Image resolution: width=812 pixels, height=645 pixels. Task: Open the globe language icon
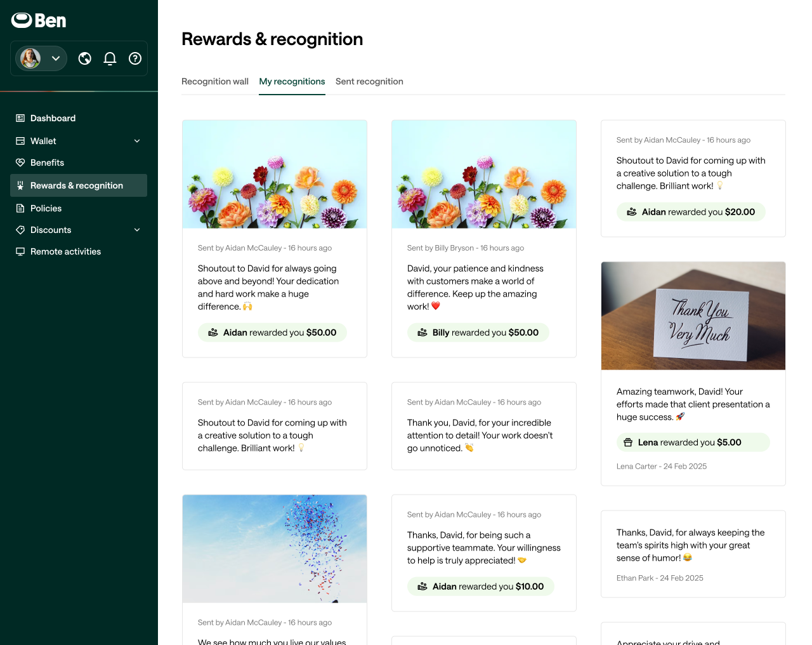click(85, 58)
